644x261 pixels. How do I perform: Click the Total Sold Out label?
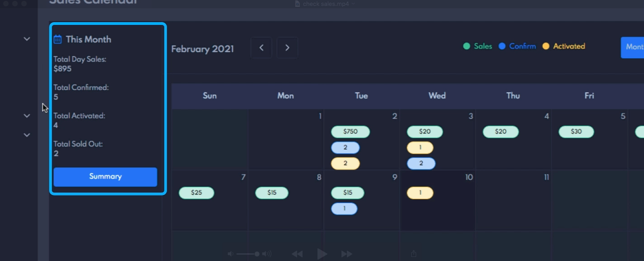click(x=78, y=144)
